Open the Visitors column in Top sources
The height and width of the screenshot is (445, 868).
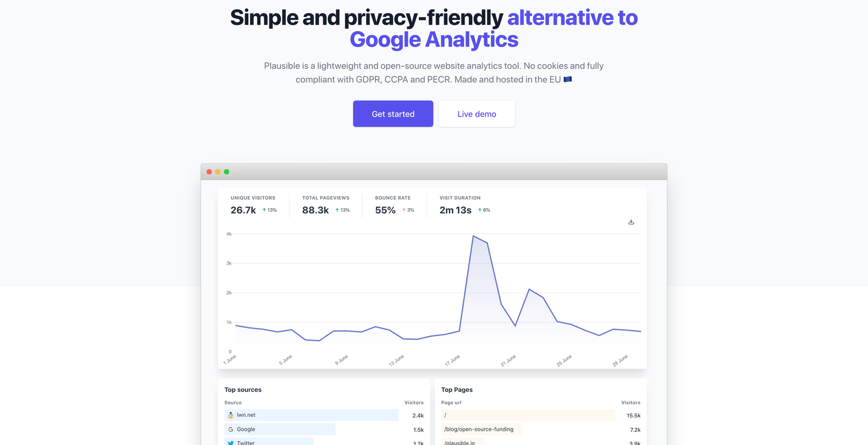pos(414,402)
